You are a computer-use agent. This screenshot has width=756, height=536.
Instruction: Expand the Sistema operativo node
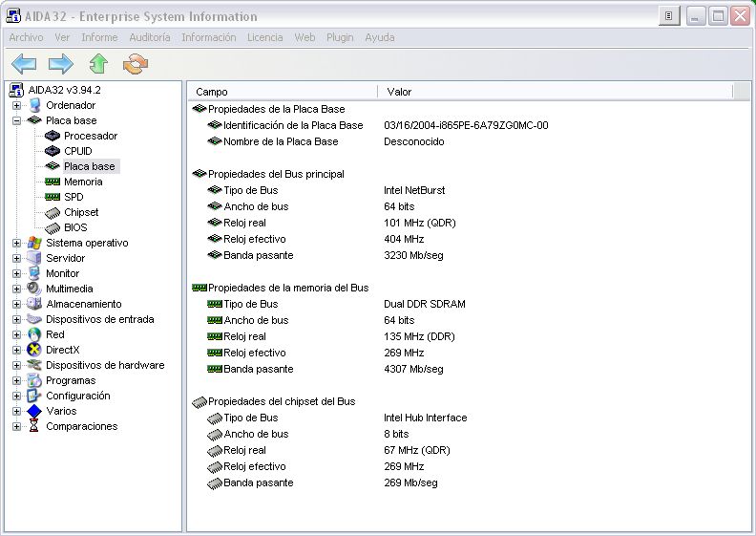(17, 243)
